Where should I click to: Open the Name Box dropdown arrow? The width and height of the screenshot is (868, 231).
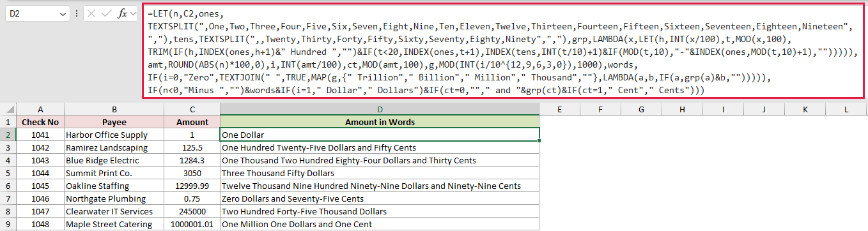point(63,13)
